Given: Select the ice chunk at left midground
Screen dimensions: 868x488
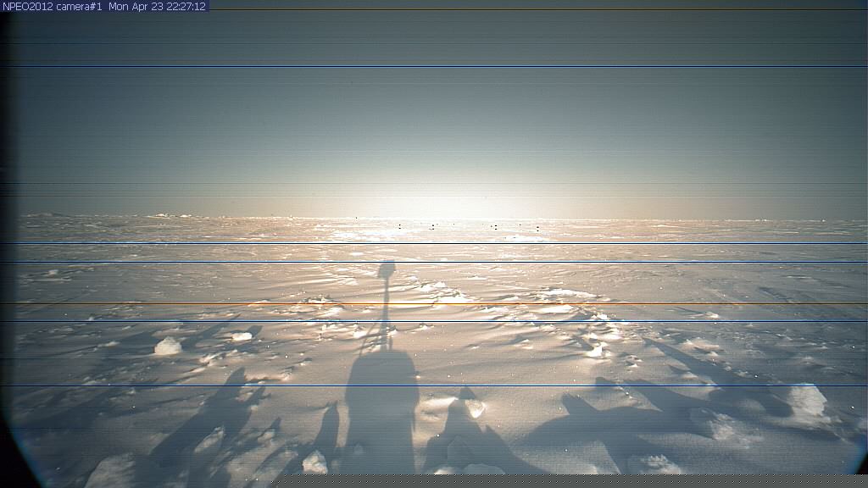Looking at the screenshot, I should (167, 346).
